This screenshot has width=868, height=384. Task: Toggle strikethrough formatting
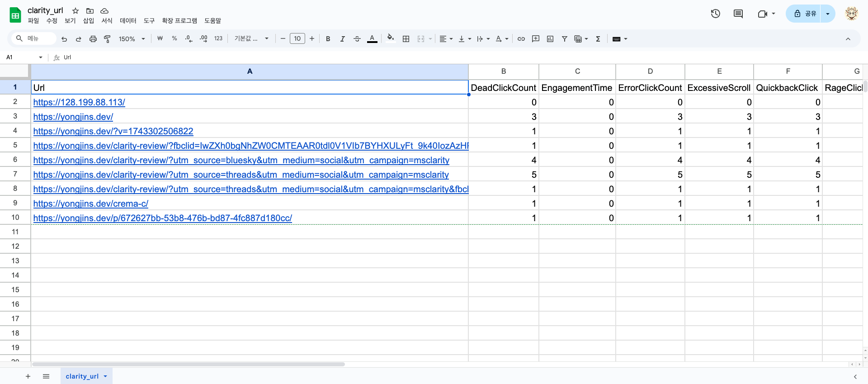[357, 39]
